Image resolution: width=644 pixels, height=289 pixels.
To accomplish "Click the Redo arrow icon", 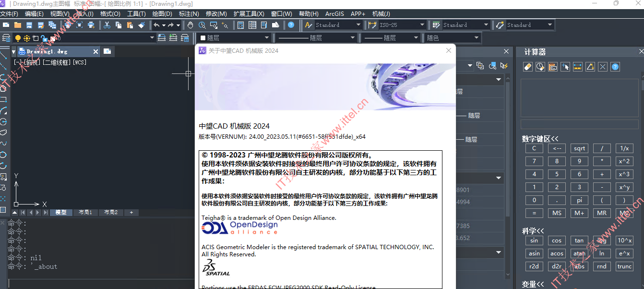I will [x=171, y=25].
